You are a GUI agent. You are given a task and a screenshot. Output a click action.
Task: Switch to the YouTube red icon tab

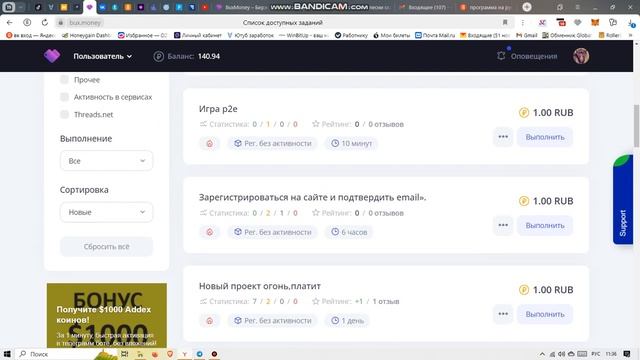tap(204, 7)
